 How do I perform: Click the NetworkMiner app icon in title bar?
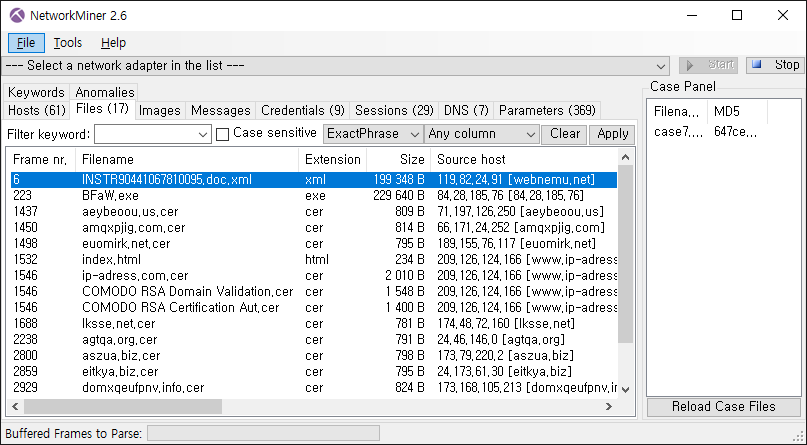(16, 15)
